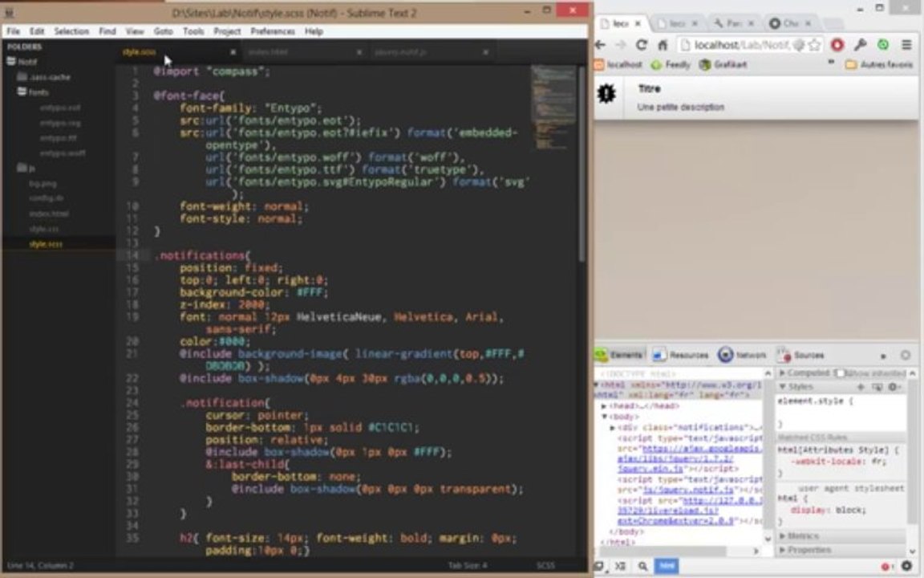This screenshot has width=924, height=578.
Task: Open the DevTools Network panel
Action: tap(742, 355)
